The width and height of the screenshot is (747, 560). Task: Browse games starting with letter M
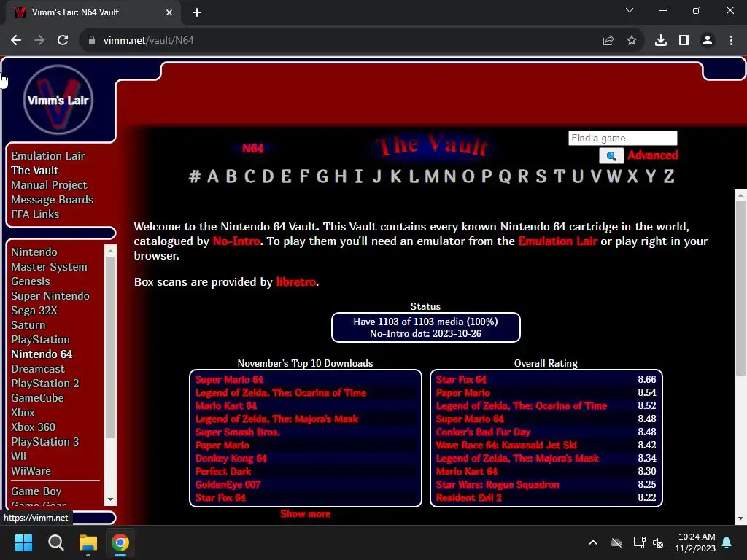click(x=432, y=176)
